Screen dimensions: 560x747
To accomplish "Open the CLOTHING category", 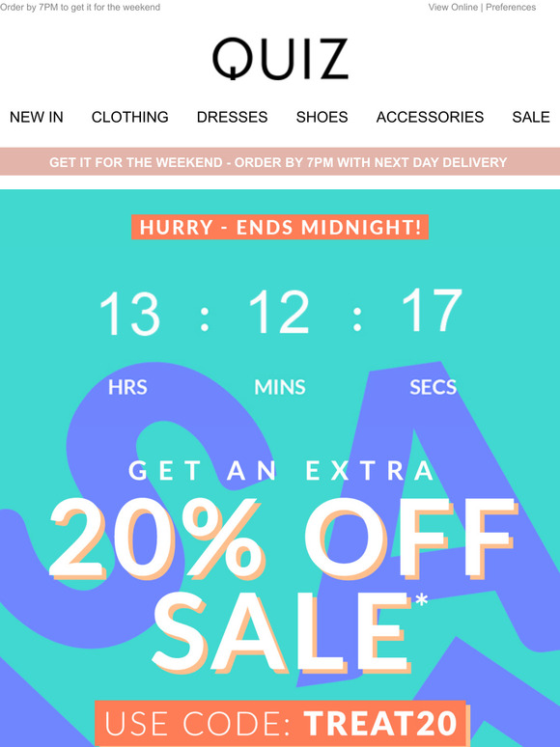I will click(129, 117).
